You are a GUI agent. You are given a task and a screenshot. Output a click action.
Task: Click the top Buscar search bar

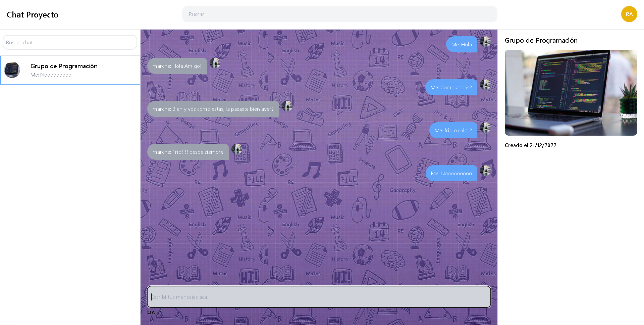point(339,14)
